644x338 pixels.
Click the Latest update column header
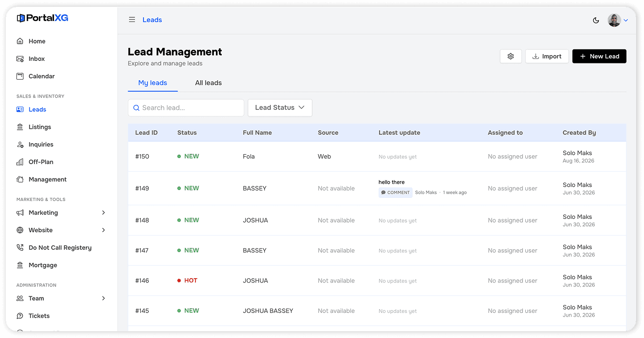[x=399, y=133]
